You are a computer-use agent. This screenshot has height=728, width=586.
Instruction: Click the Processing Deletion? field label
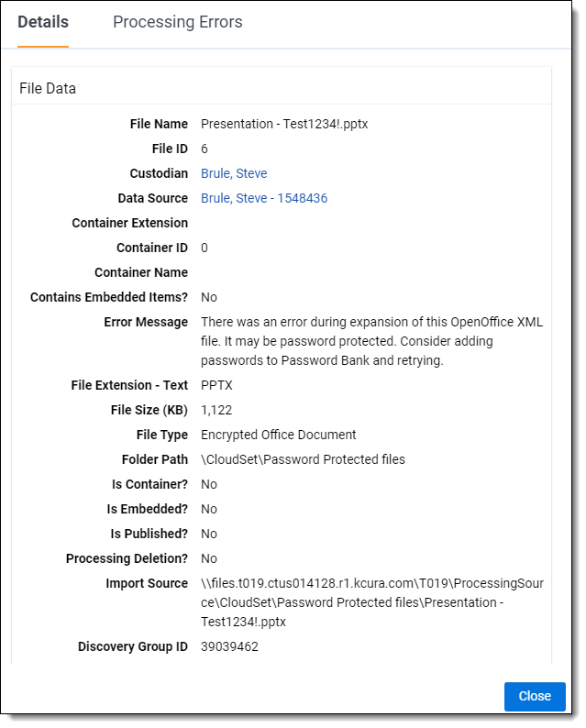point(127,558)
